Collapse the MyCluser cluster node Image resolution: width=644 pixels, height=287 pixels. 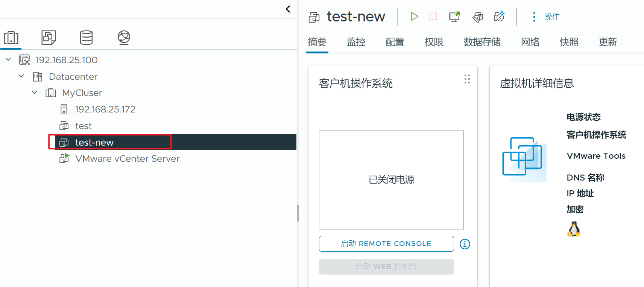(x=35, y=92)
